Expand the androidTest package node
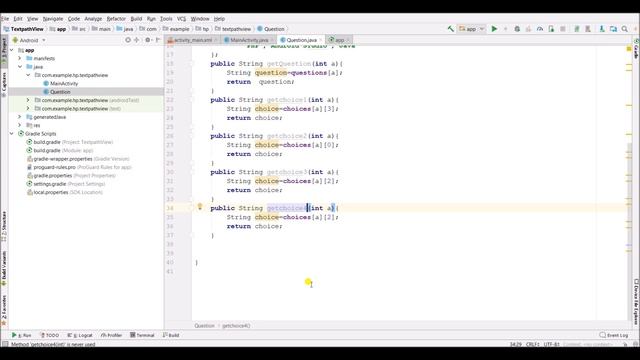 tap(28, 100)
